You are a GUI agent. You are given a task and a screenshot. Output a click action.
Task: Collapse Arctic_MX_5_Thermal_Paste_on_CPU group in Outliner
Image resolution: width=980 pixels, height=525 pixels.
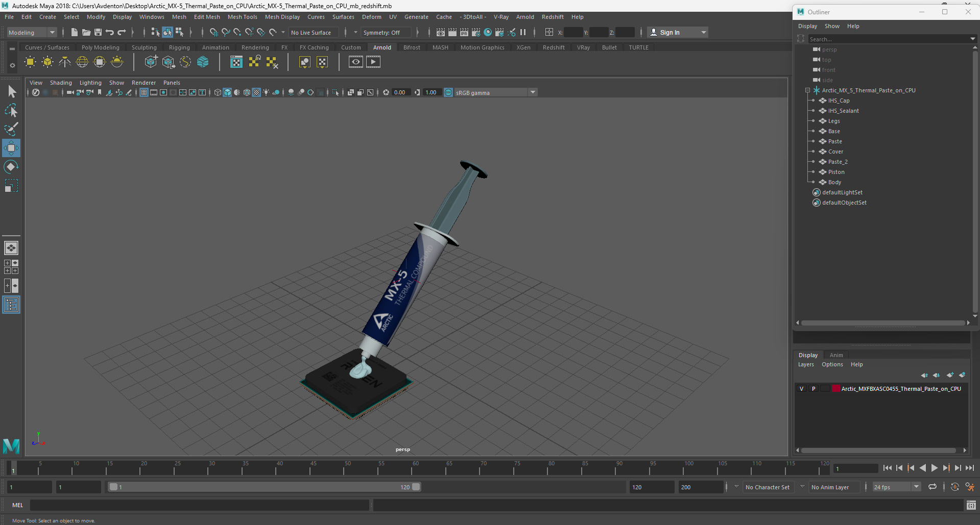pyautogui.click(x=807, y=90)
